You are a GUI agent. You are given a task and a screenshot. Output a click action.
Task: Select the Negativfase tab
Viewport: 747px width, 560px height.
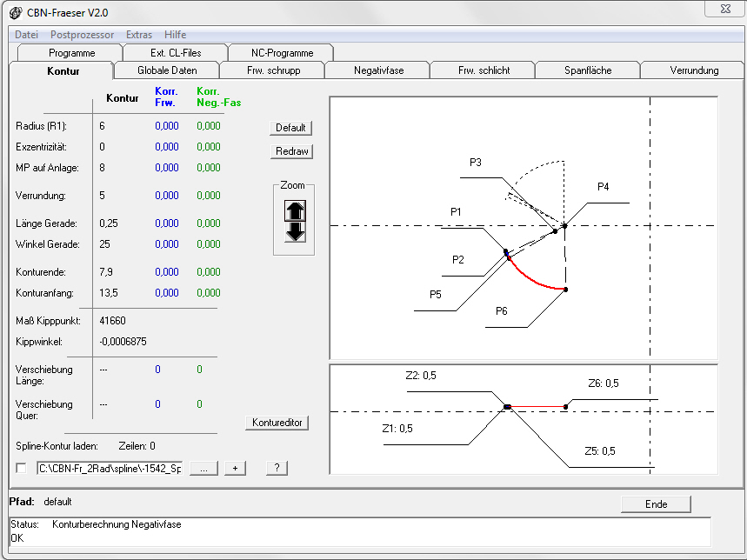pos(377,70)
